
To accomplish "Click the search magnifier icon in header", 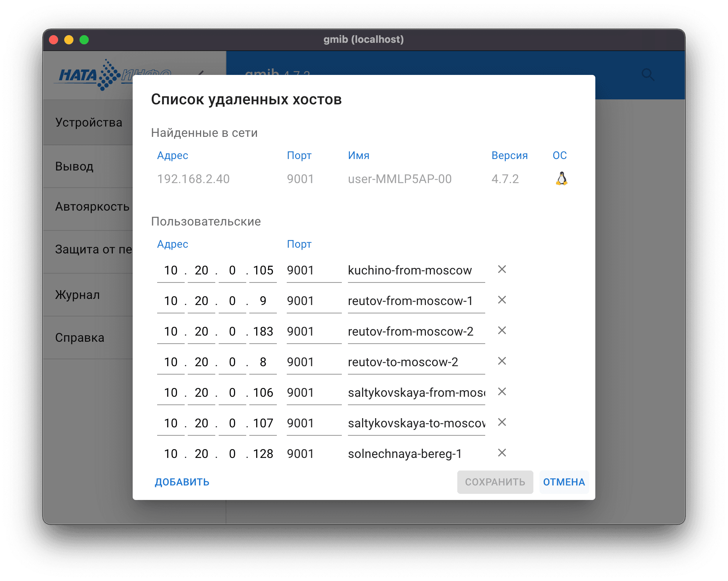I will [648, 75].
